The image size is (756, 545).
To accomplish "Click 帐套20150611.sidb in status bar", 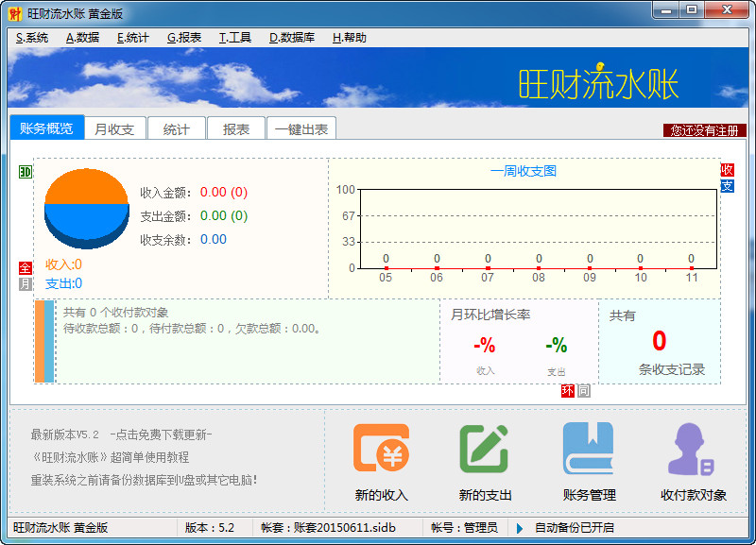I will pyautogui.click(x=328, y=528).
